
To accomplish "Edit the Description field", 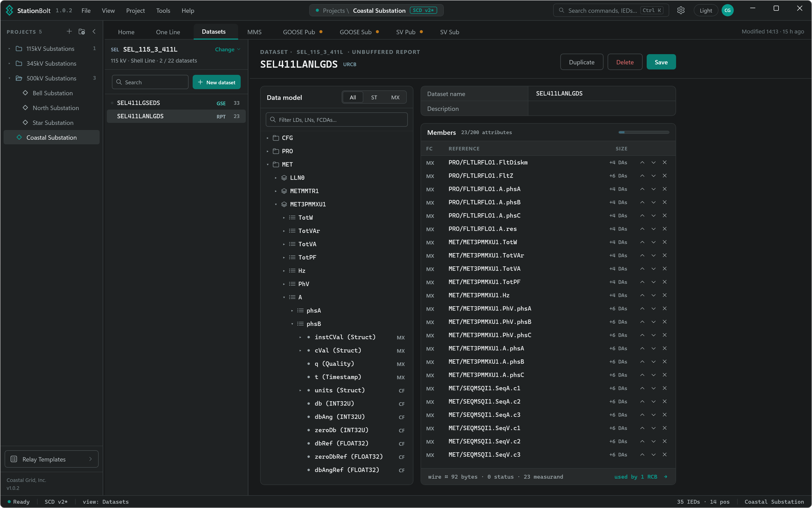I will point(602,109).
